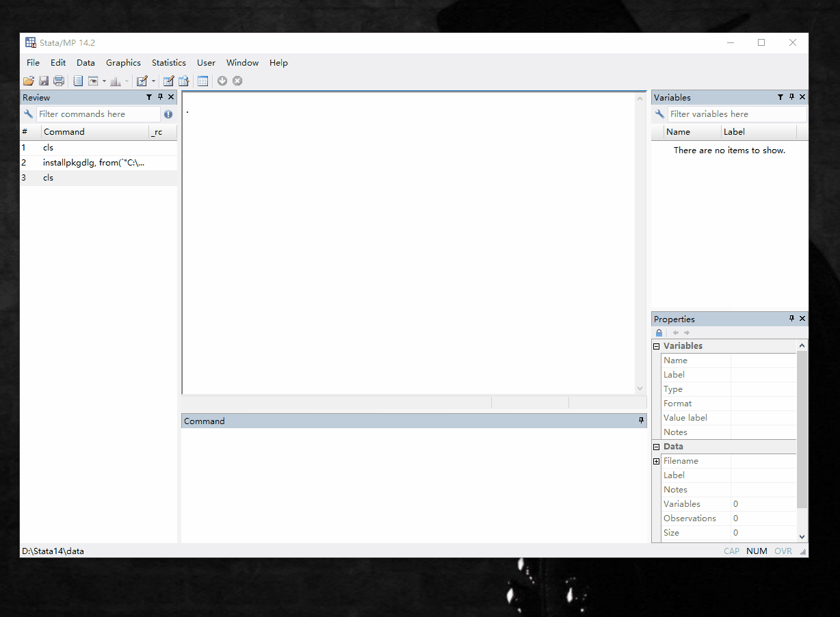Viewport: 840px width, 617px height.
Task: Click the Save disk icon in toolbar
Action: coord(44,81)
